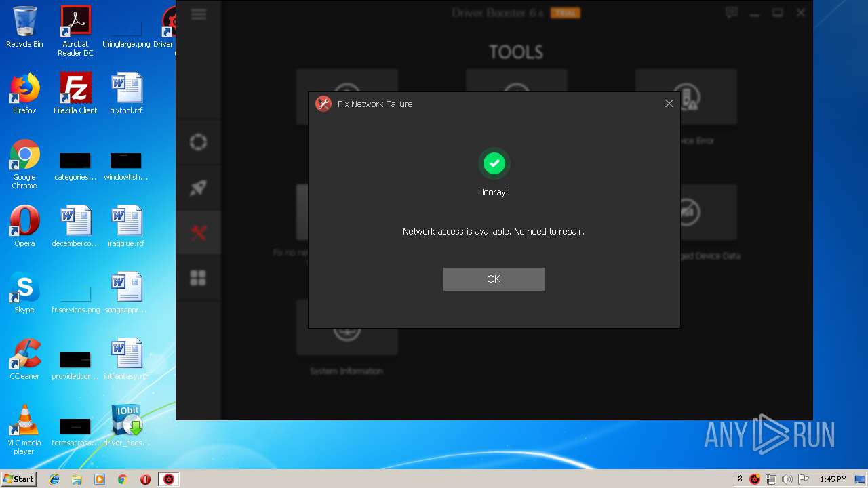Select the Opera desktop shortcut
The width and height of the screenshot is (868, 488).
[24, 226]
